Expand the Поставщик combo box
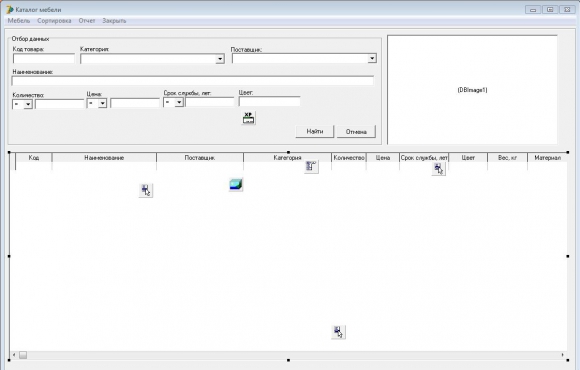Image resolution: width=580 pixels, height=370 pixels. pyautogui.click(x=372, y=58)
